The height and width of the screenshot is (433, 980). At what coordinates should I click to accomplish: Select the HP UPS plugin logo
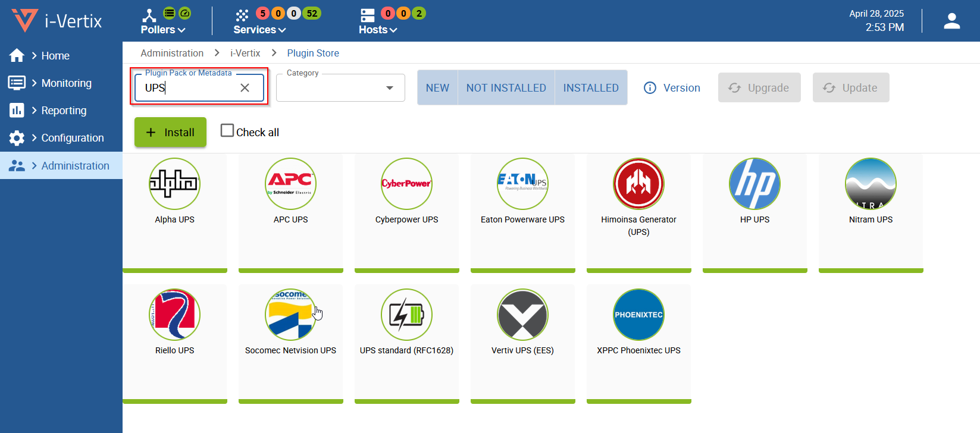(x=754, y=184)
